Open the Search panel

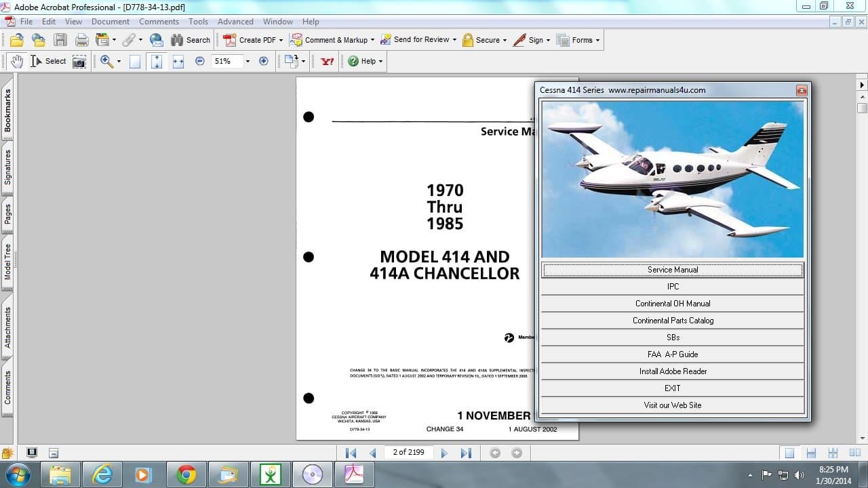coord(191,39)
